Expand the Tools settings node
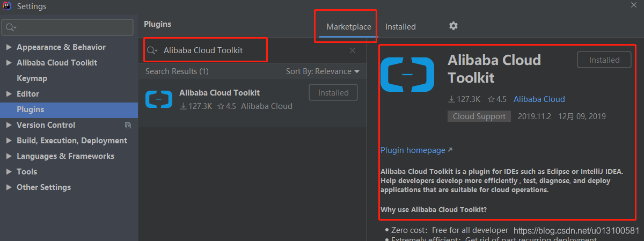The image size is (644, 241). pyautogui.click(x=9, y=172)
